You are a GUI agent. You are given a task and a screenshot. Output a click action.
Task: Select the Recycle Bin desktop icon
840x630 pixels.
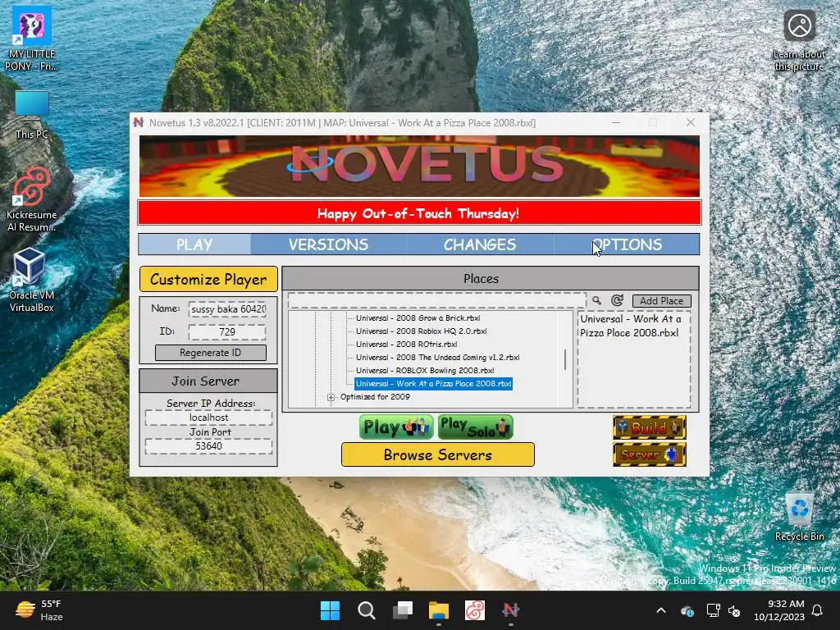(x=799, y=518)
